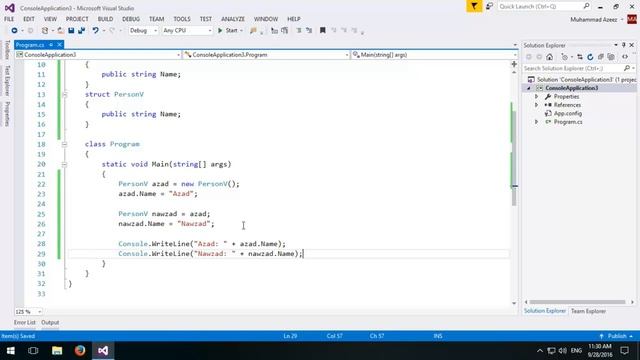The height and width of the screenshot is (360, 640).
Task: Click the Start debugging button
Action: [228, 31]
